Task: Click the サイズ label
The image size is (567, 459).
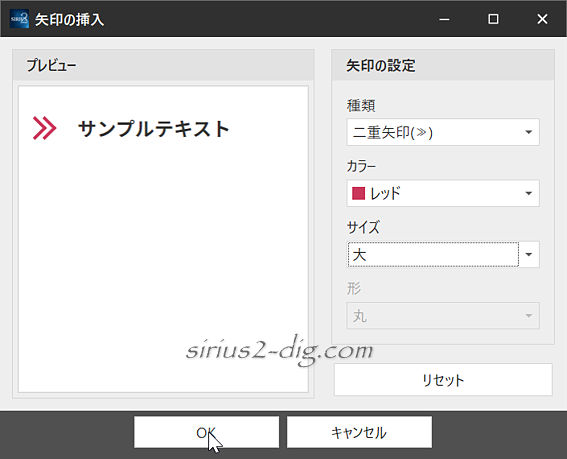Action: 363,228
